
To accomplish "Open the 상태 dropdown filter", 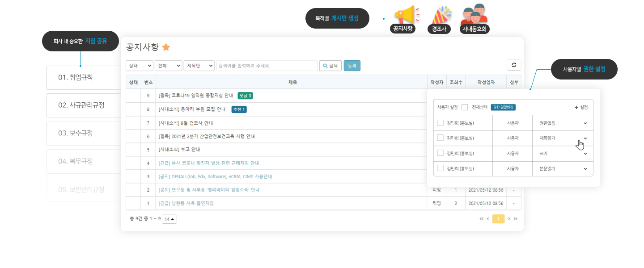I will [140, 66].
